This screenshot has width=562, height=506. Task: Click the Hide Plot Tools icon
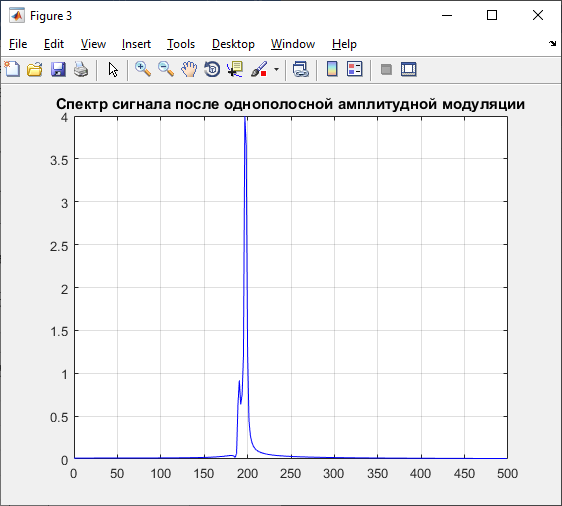pyautogui.click(x=386, y=69)
